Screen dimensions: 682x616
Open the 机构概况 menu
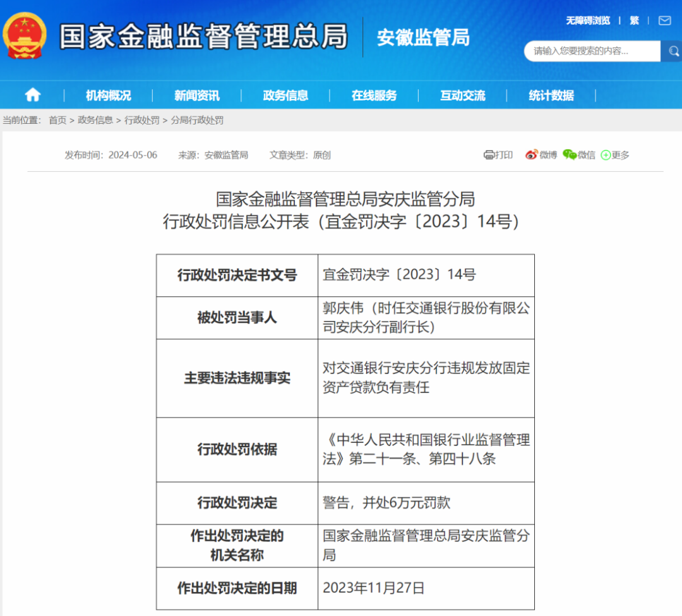coord(109,95)
